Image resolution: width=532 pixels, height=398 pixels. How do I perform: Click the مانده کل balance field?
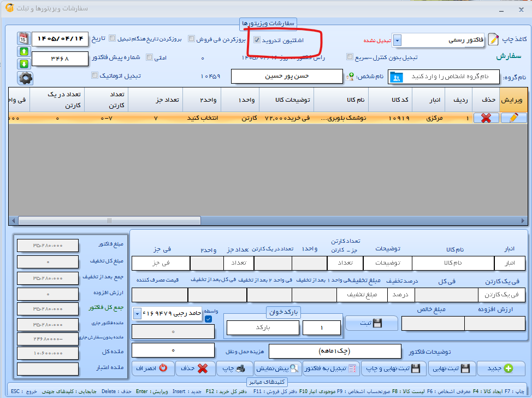tap(48, 353)
